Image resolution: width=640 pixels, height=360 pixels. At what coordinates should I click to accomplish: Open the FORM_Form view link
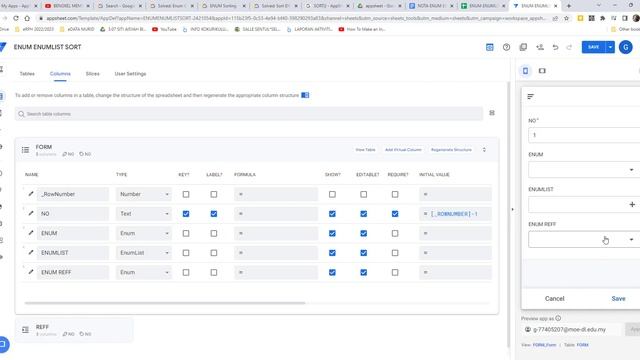pos(544,345)
